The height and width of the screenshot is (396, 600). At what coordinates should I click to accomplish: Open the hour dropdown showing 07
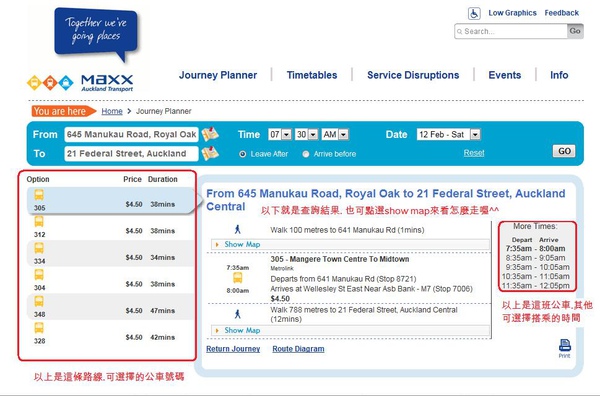(280, 134)
